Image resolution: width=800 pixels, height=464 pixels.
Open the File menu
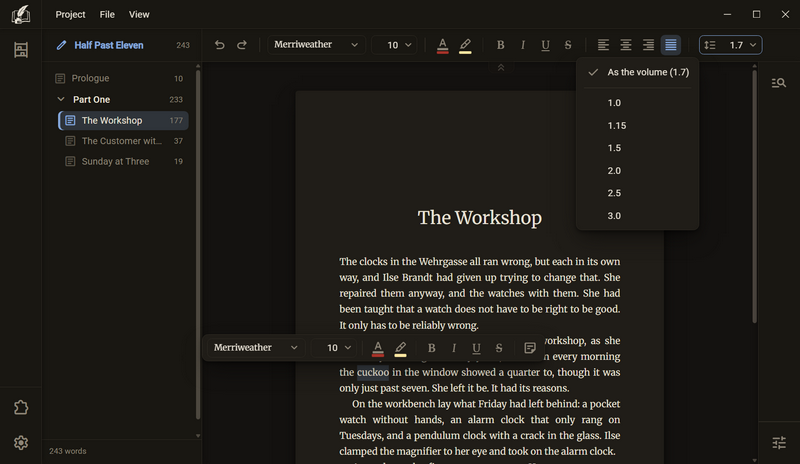pos(107,14)
